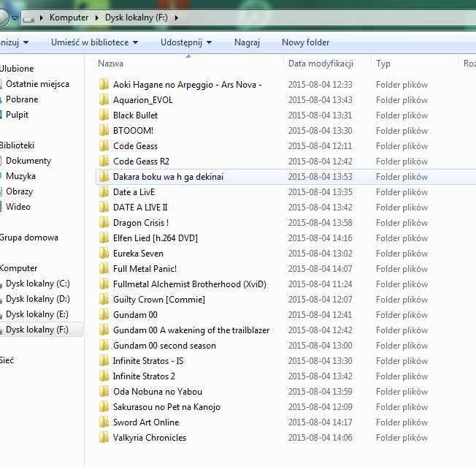476x467 pixels.
Task: Open Dokumenty library in sidebar
Action: click(x=28, y=161)
